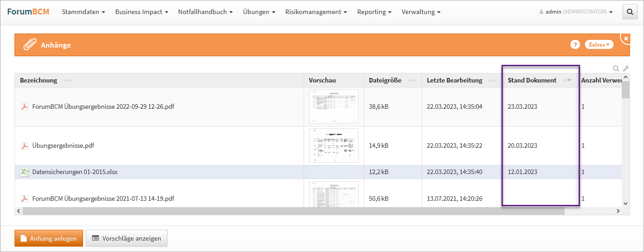The height and width of the screenshot is (252, 644).
Task: Close the Anhänge panel with the x icon
Action: (626, 39)
